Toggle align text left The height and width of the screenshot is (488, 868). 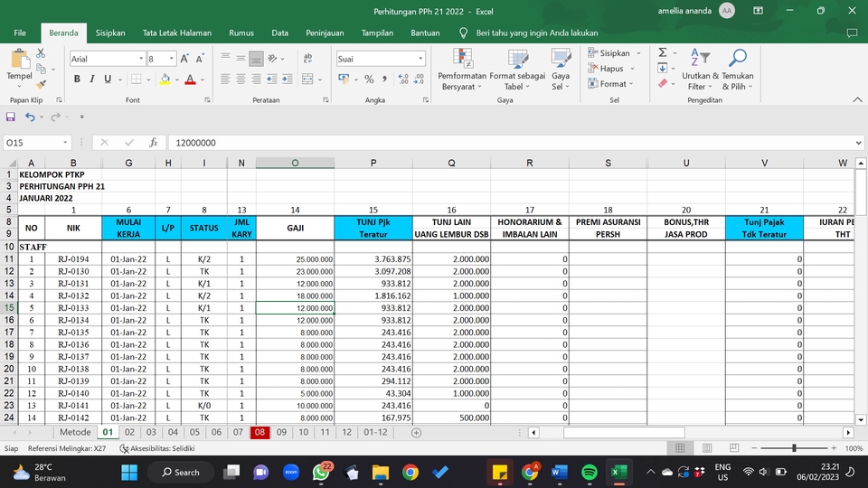pyautogui.click(x=225, y=80)
